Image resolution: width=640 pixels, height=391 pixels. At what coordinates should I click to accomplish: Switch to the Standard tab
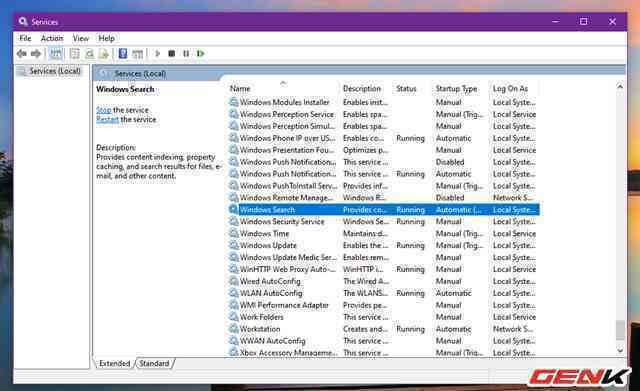(x=154, y=363)
